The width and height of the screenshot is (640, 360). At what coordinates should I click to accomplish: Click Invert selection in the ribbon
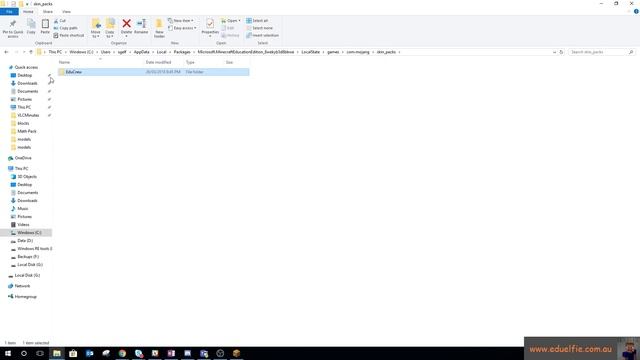pyautogui.click(x=262, y=36)
